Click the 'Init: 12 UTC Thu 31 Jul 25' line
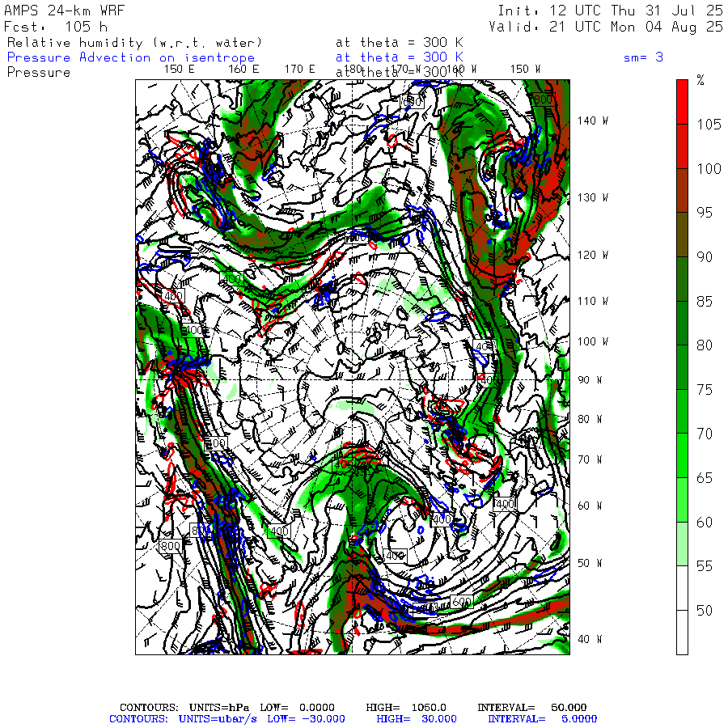Viewport: 728px width, 728px height. (x=611, y=11)
